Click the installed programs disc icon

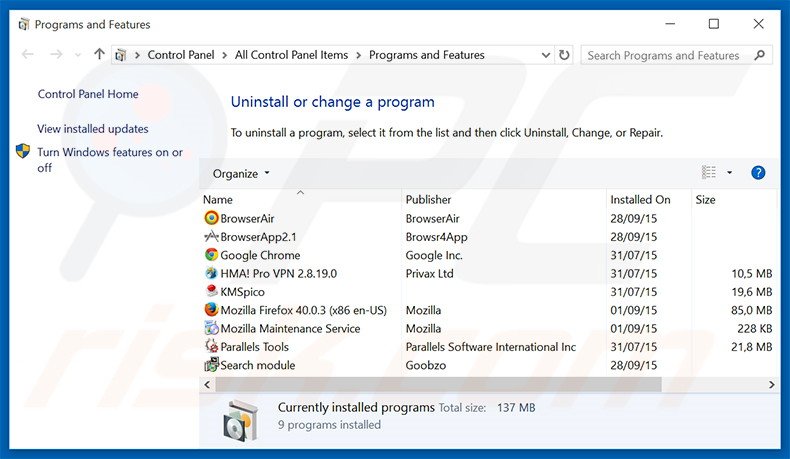click(240, 420)
